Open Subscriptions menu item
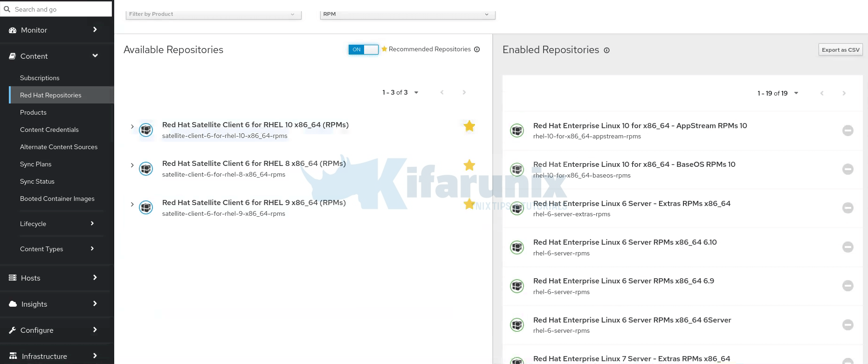Screen dimensions: 868x364 (40, 78)
